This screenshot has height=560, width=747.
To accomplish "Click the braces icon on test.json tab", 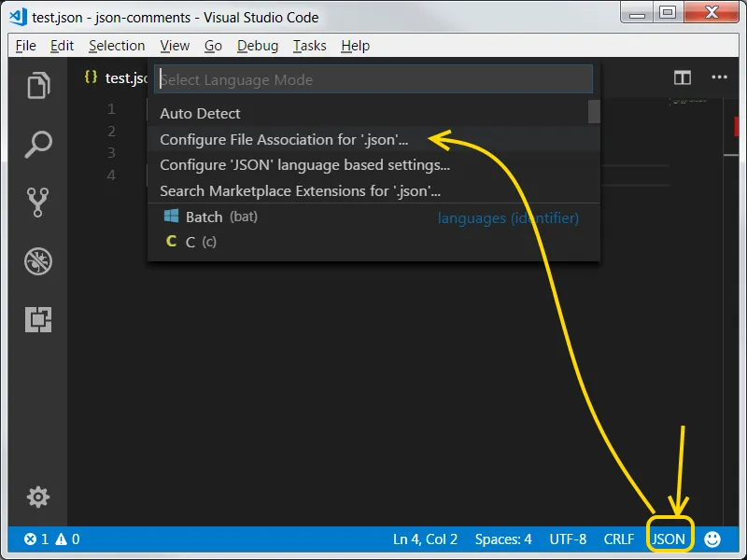I will [91, 77].
